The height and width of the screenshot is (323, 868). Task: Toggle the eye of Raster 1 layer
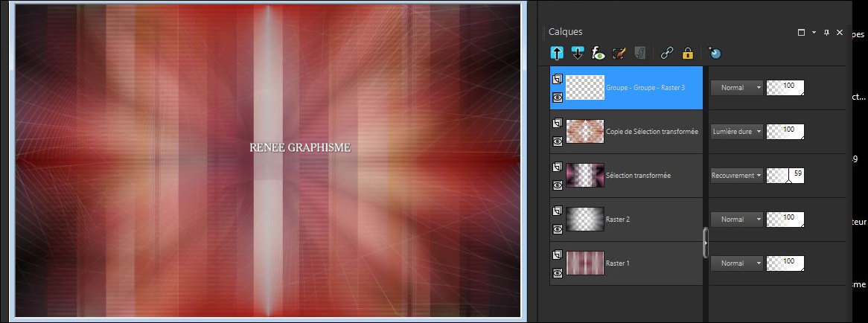pyautogui.click(x=558, y=272)
